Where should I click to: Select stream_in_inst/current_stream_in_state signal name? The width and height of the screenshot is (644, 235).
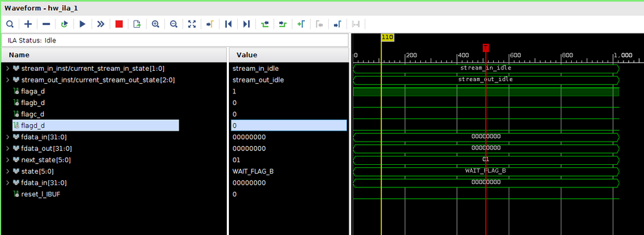(93, 68)
